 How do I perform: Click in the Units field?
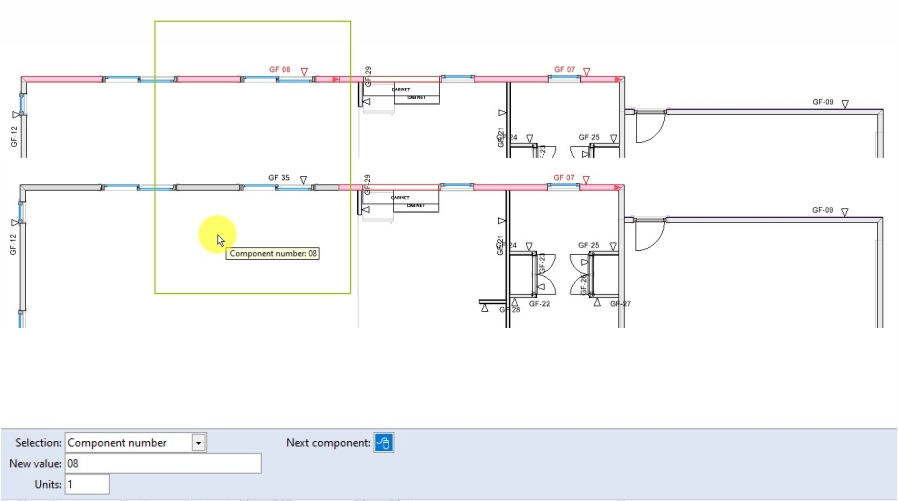click(87, 484)
